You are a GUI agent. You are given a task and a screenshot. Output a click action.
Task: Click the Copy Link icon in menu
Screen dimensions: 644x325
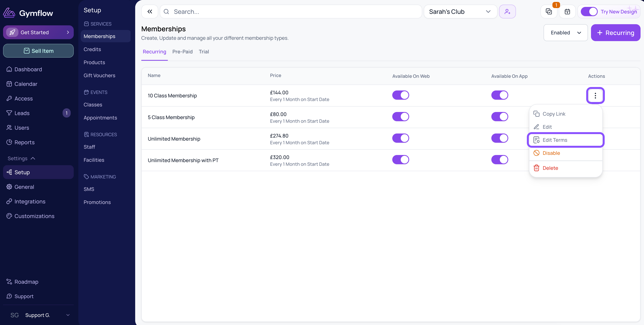pos(536,114)
